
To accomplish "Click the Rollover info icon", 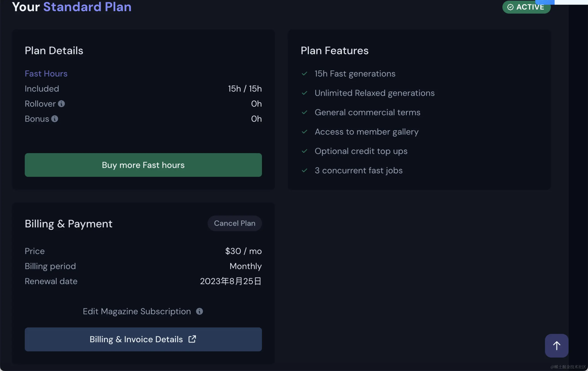I will point(61,104).
